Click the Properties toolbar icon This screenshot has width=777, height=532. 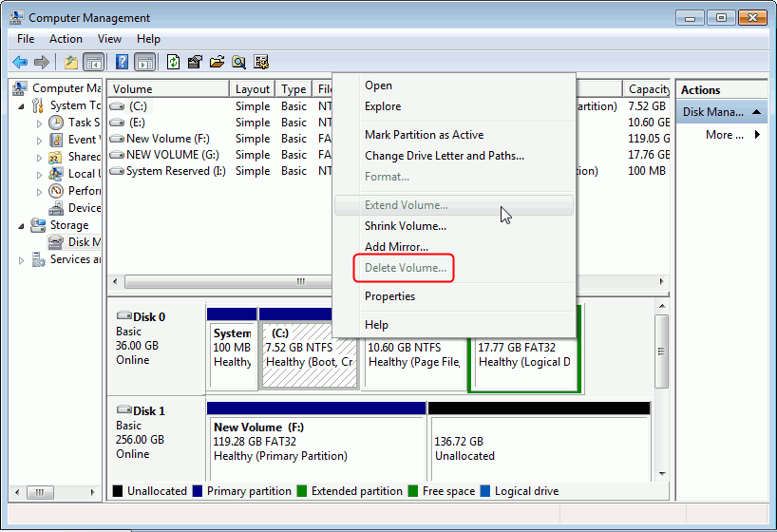click(x=195, y=62)
